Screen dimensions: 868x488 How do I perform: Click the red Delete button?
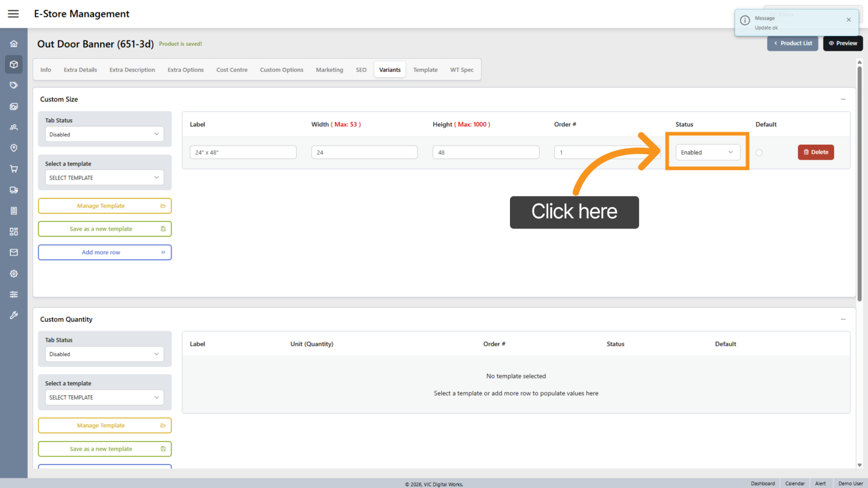pos(815,152)
